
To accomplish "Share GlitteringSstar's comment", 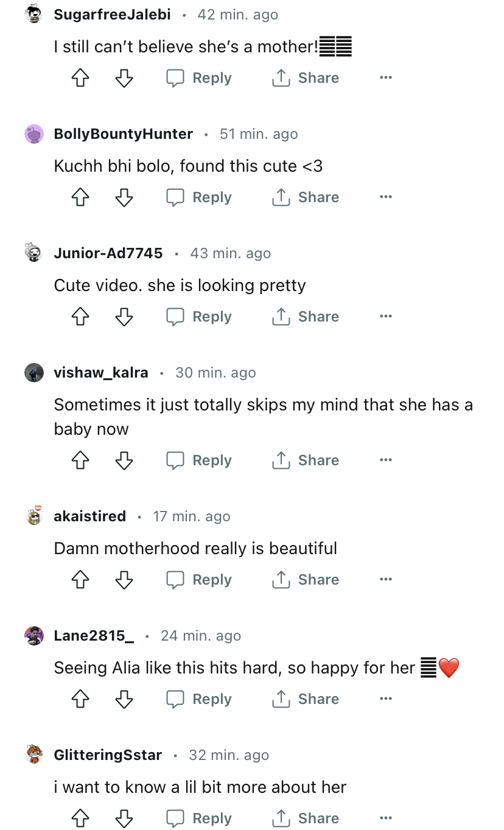I will (x=306, y=818).
